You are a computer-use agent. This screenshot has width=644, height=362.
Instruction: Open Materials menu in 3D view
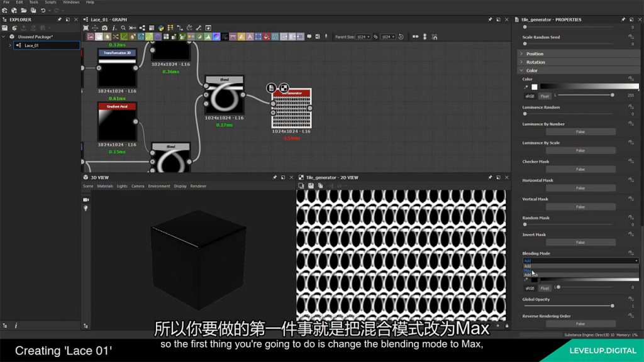click(105, 186)
